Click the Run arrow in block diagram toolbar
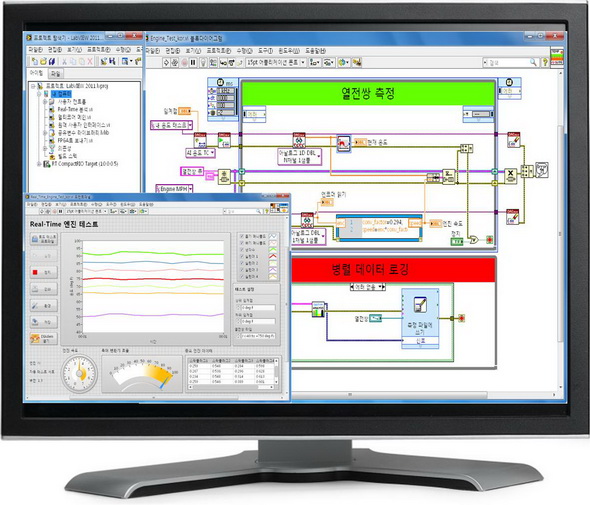Image resolution: width=590 pixels, height=505 pixels. tap(167, 62)
